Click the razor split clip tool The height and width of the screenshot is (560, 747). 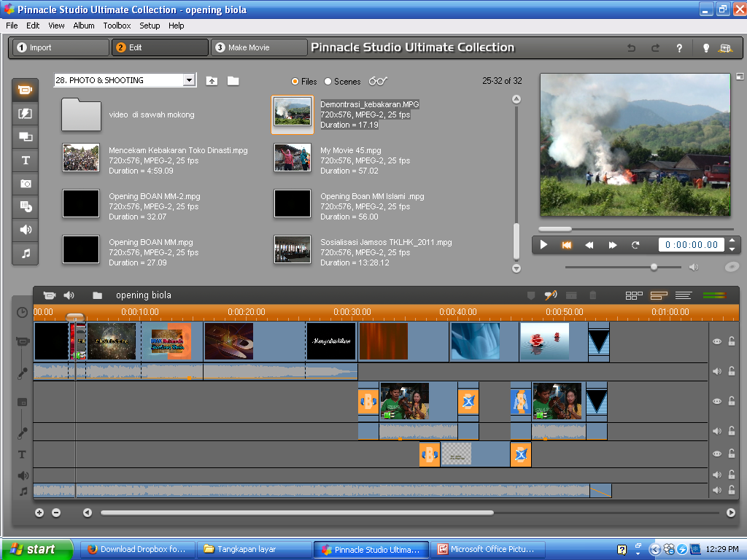pos(551,295)
